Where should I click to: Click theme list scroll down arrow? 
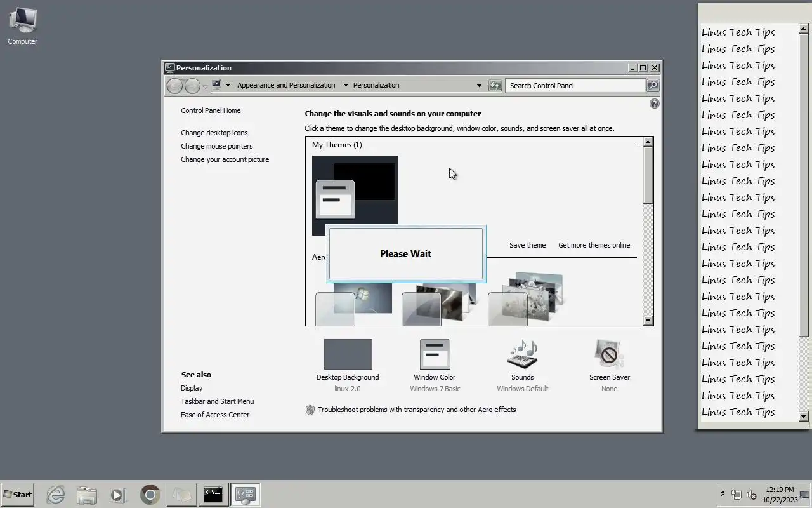tap(648, 321)
